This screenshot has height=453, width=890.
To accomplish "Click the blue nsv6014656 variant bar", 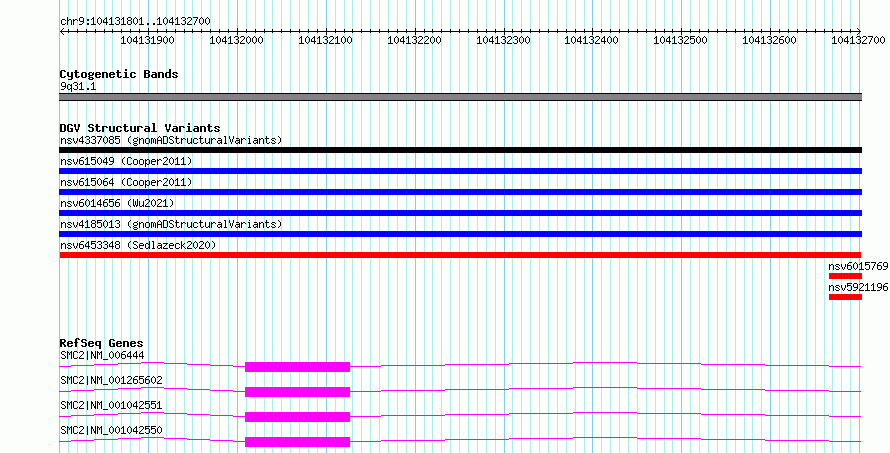I will [460, 213].
